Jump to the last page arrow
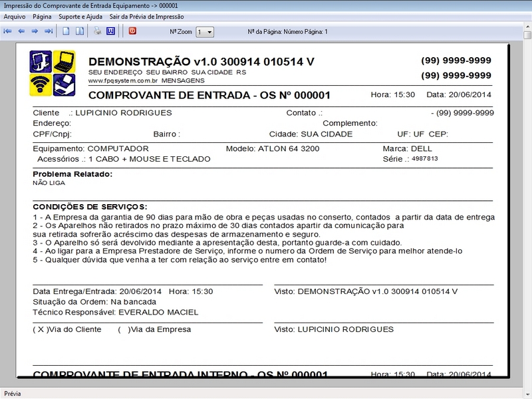The height and width of the screenshot is (399, 532). tap(49, 31)
